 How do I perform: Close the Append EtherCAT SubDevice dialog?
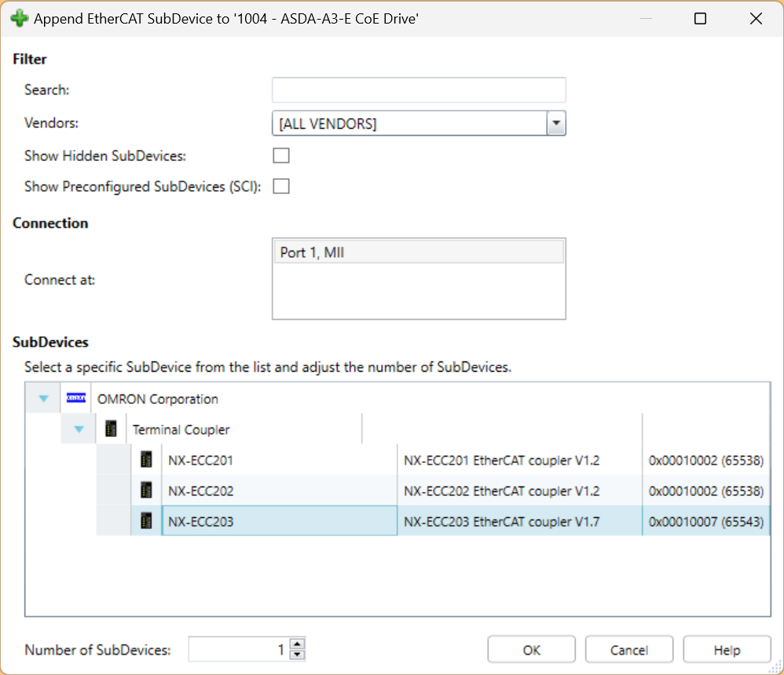click(x=756, y=19)
